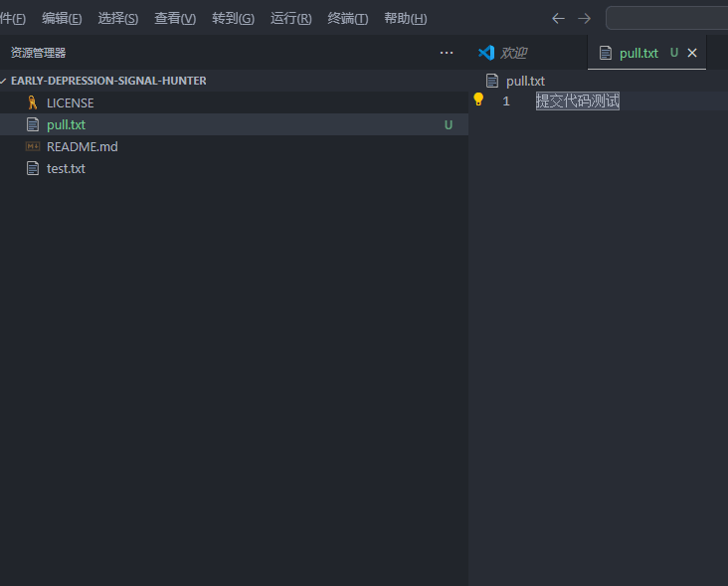The width and height of the screenshot is (728, 586).
Task: Open the 终端(T) menu
Action: click(x=347, y=19)
